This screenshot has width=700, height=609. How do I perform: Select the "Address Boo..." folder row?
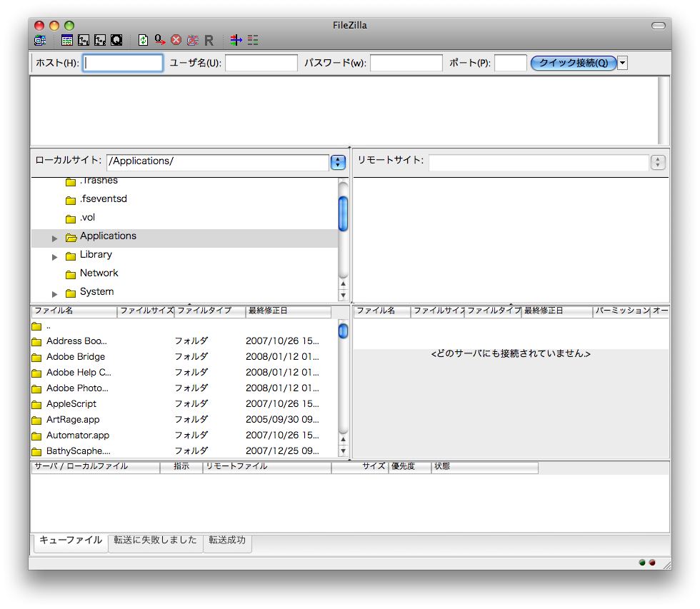(x=183, y=341)
